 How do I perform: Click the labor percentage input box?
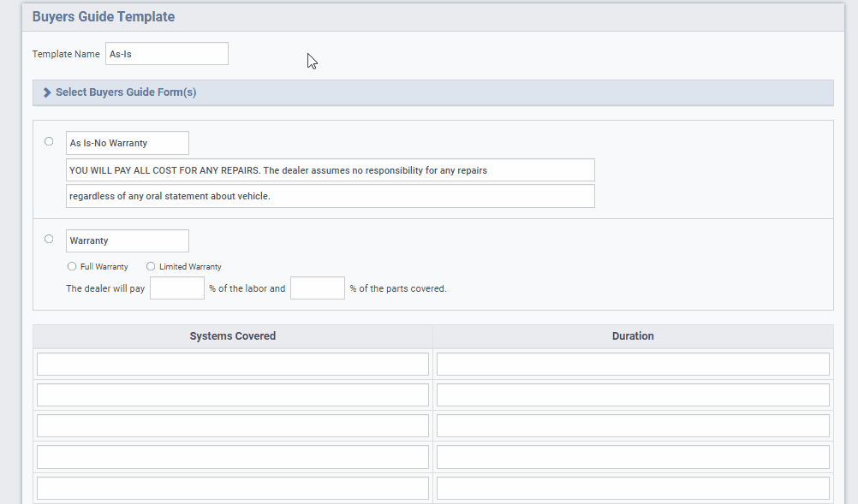pyautogui.click(x=176, y=288)
